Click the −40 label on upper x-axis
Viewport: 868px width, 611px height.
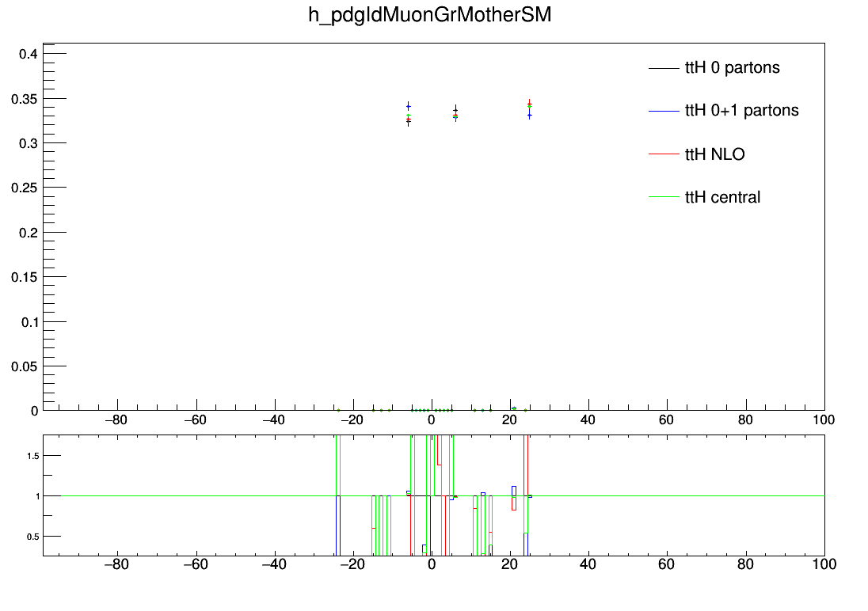[x=273, y=420]
